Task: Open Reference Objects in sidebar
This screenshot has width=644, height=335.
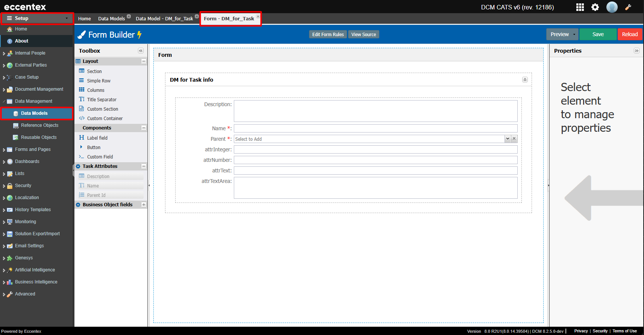Action: [x=39, y=125]
